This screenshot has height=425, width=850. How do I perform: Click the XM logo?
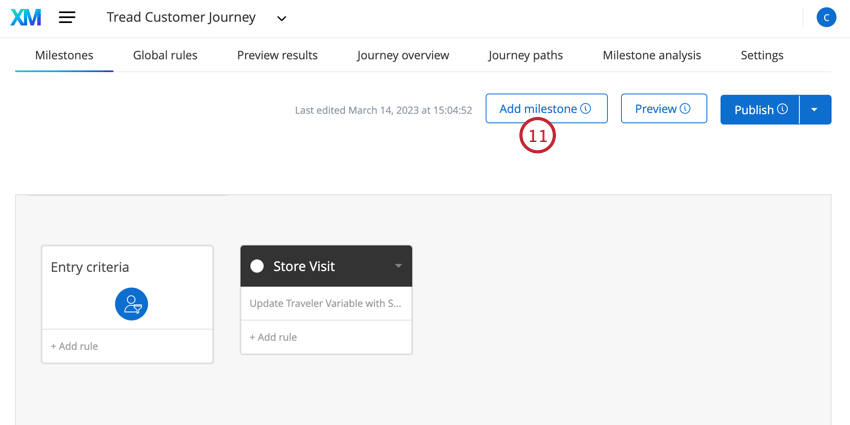[x=25, y=18]
